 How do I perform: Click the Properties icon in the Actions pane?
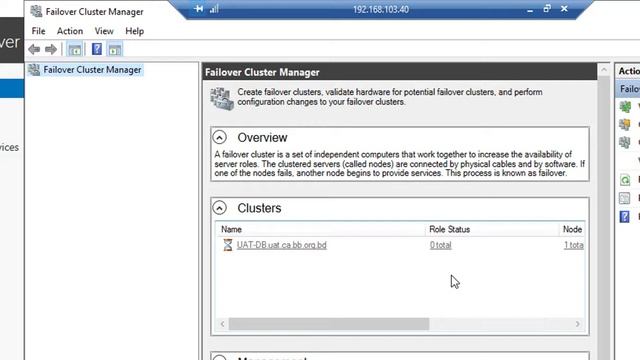click(625, 198)
